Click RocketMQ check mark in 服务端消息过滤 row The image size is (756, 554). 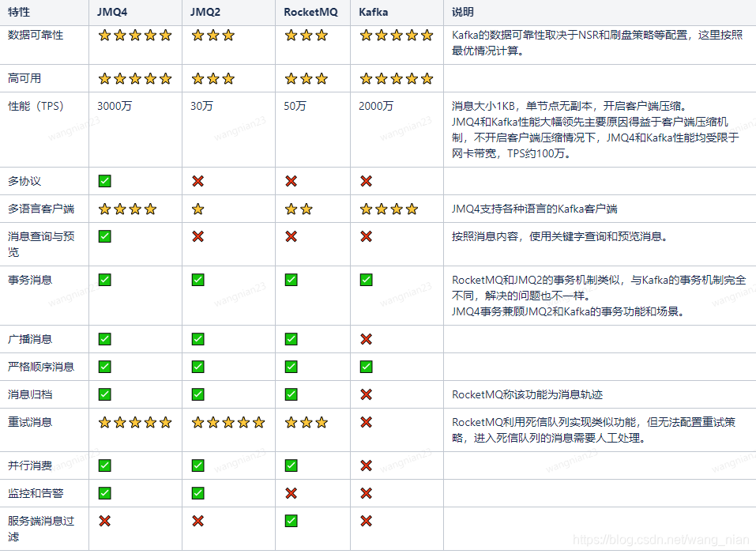point(291,521)
